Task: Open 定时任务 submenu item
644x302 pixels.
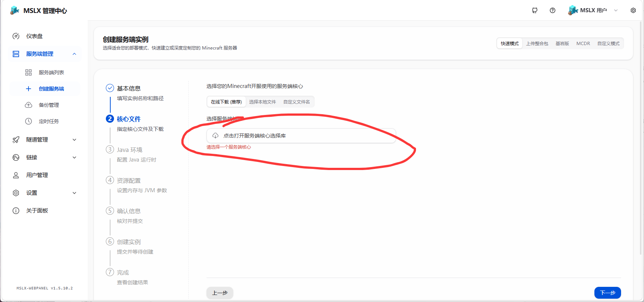Action: [44, 121]
